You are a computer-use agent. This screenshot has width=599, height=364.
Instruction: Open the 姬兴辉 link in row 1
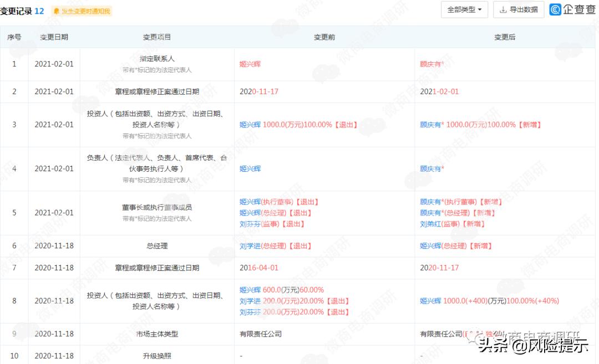250,64
